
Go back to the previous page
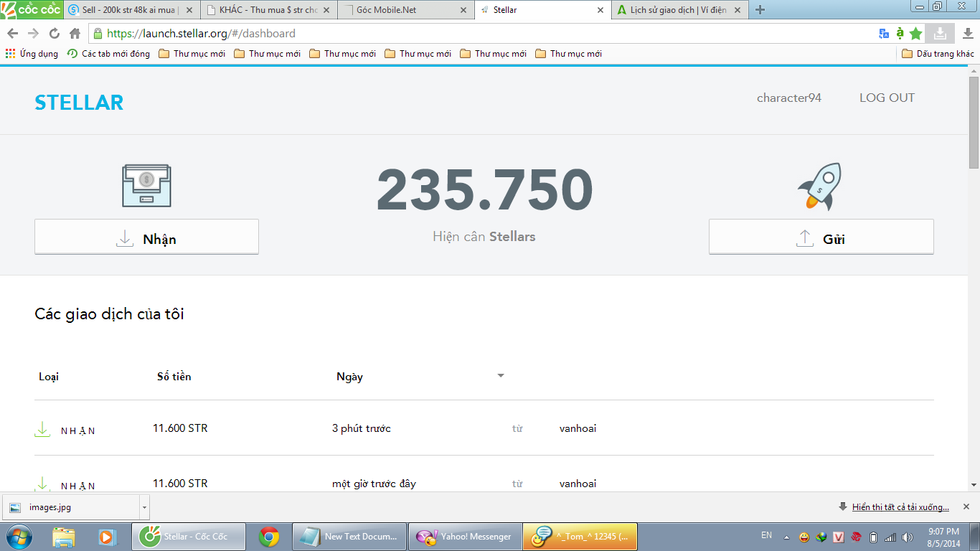[x=12, y=33]
